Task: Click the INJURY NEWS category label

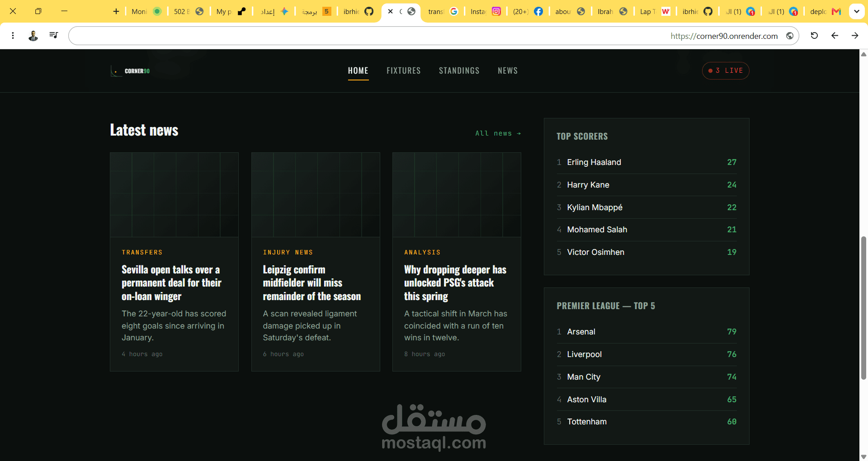Action: coord(288,252)
